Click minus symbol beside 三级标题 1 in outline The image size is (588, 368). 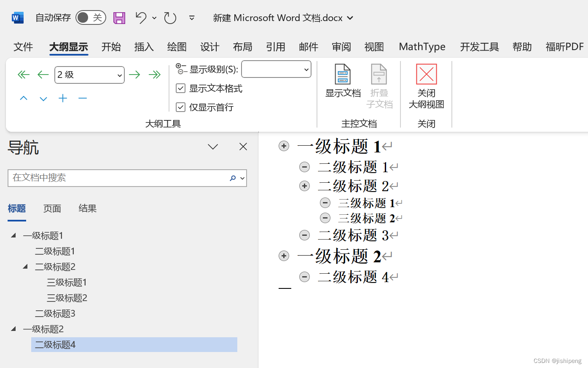click(x=325, y=203)
